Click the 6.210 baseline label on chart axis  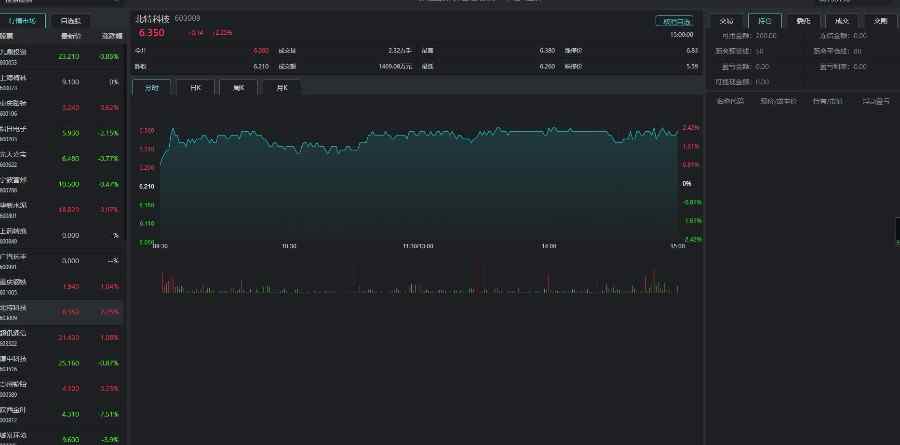pos(147,187)
